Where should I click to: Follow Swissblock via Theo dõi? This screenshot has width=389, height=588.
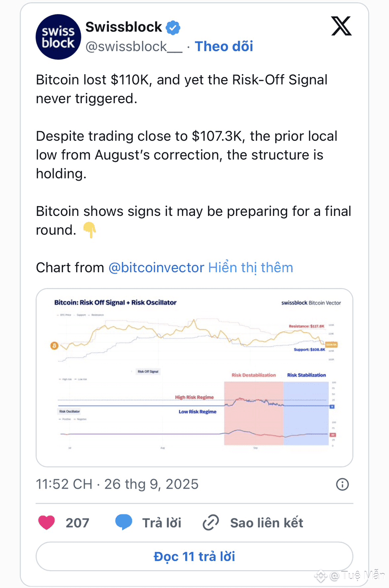[x=224, y=46]
